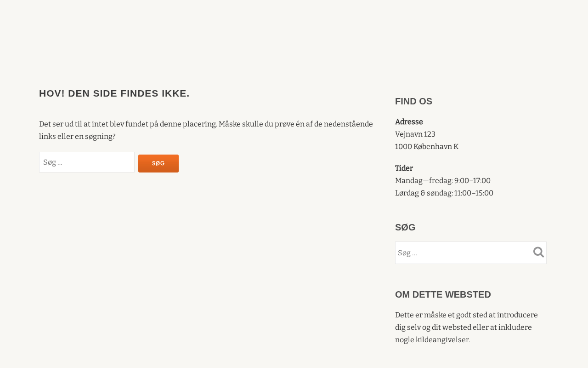Click the "links eller en søgning?" text line

click(x=77, y=137)
